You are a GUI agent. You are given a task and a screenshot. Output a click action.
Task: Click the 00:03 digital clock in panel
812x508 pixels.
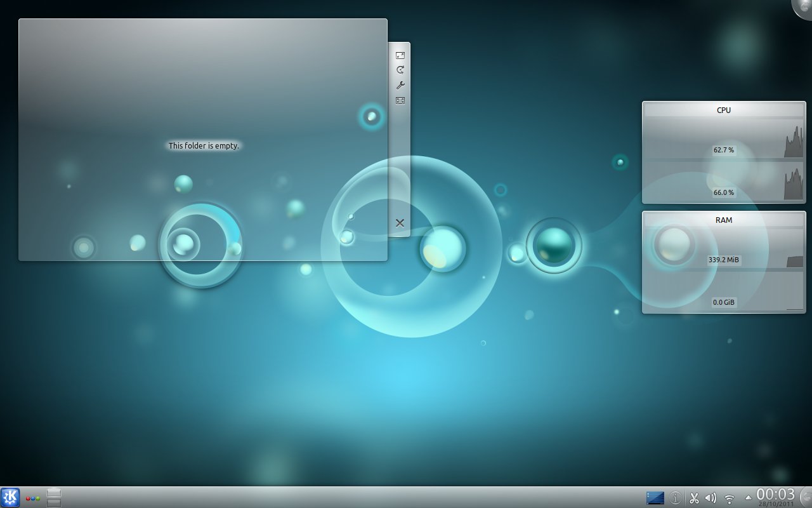(776, 494)
